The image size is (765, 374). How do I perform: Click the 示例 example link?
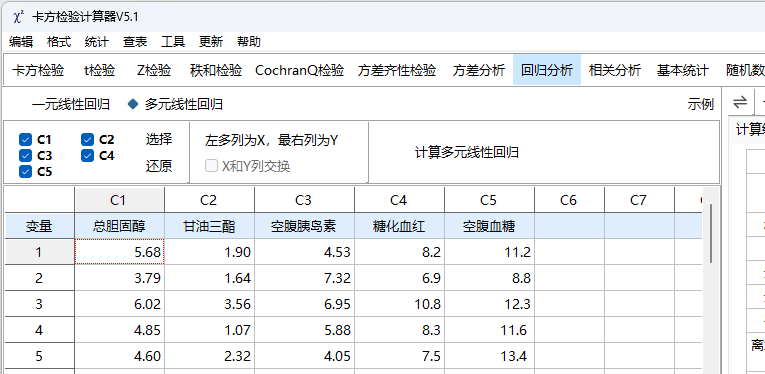(701, 104)
